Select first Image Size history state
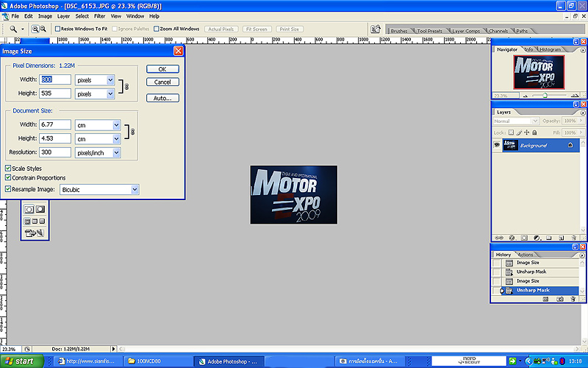 540,263
